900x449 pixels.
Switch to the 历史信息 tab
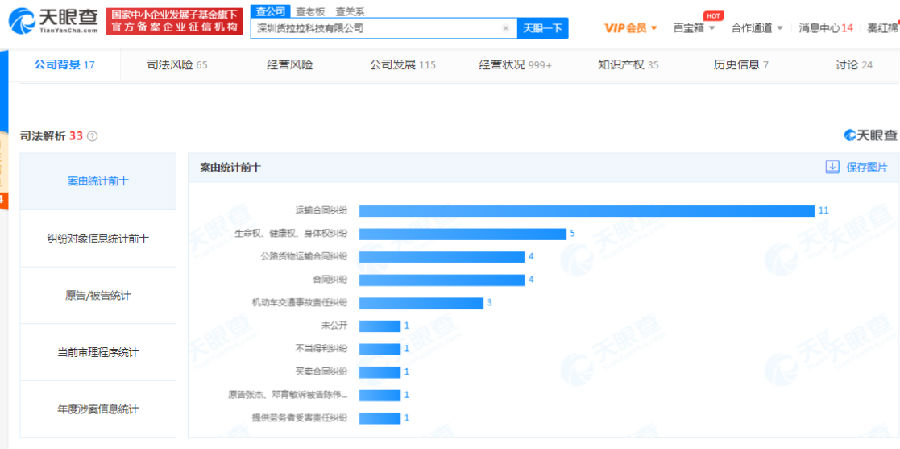click(740, 65)
